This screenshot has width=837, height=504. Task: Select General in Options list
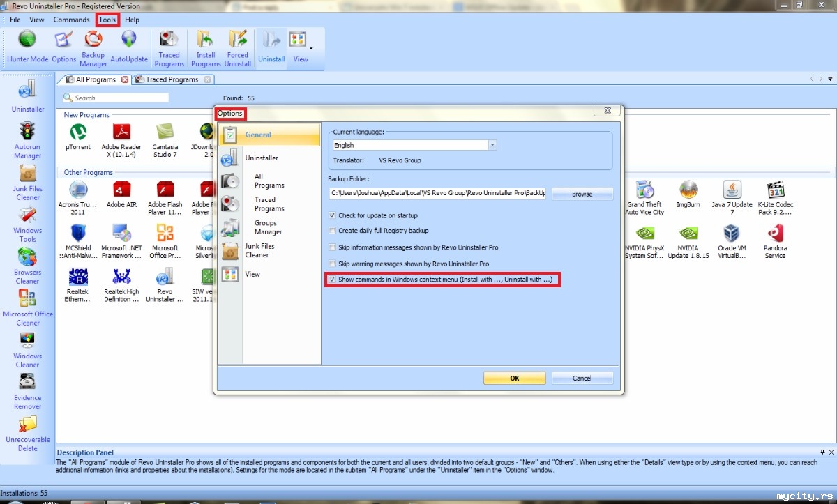point(270,135)
